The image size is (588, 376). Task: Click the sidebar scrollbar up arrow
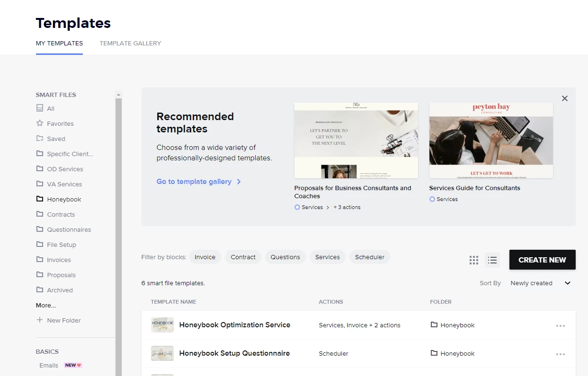coord(118,95)
